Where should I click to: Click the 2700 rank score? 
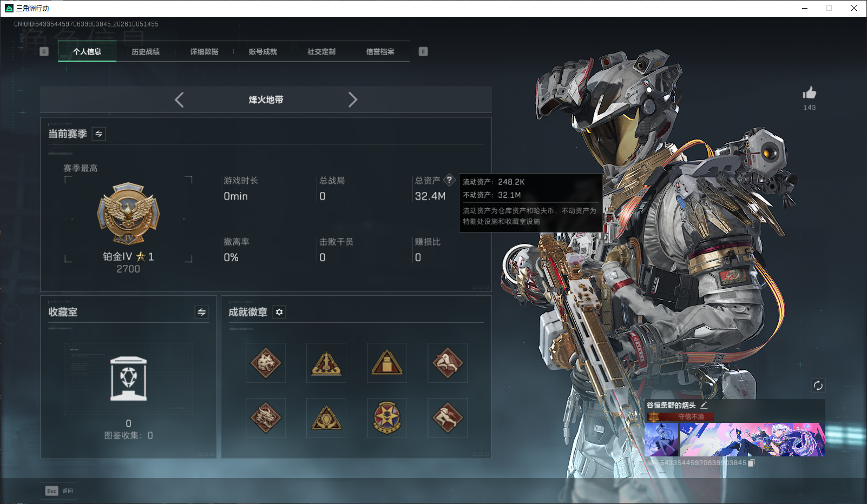click(128, 269)
